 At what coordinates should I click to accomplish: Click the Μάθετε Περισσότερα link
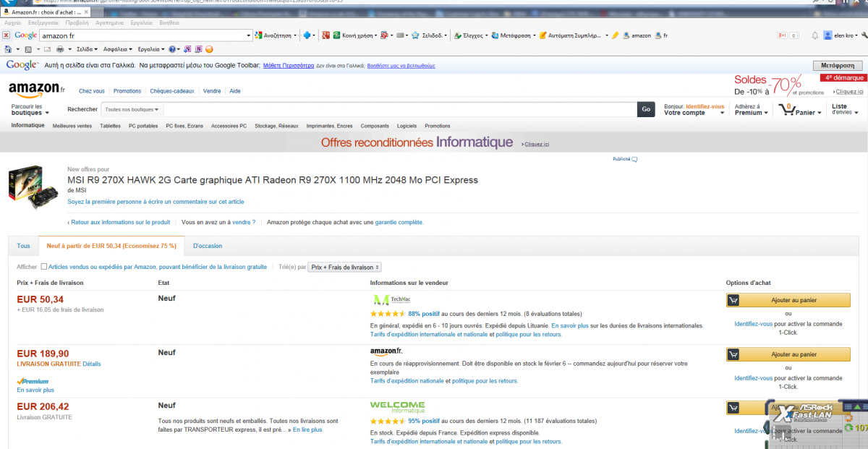289,65
